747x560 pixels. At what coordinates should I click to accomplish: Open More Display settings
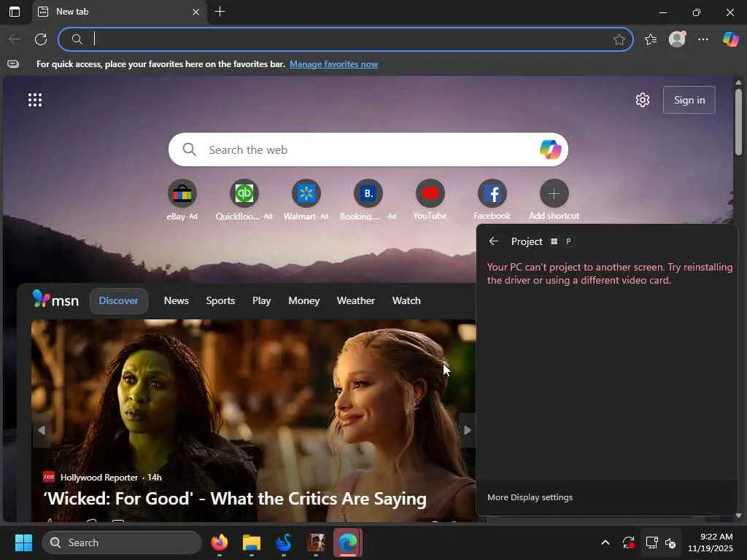pyautogui.click(x=530, y=497)
